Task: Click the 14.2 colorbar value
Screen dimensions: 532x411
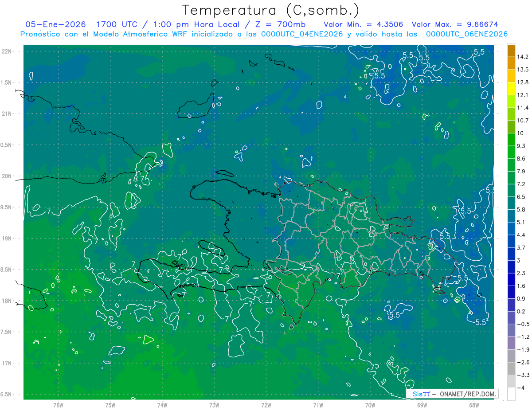Action: [x=522, y=57]
